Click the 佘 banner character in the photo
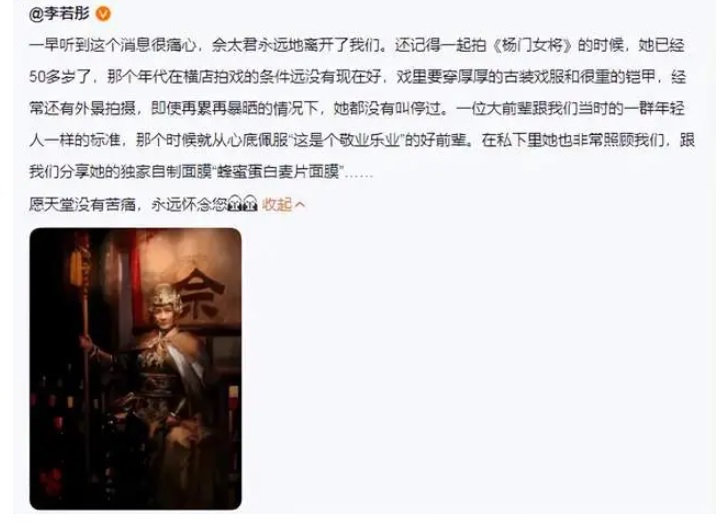This screenshot has height=530, width=721. point(201,295)
